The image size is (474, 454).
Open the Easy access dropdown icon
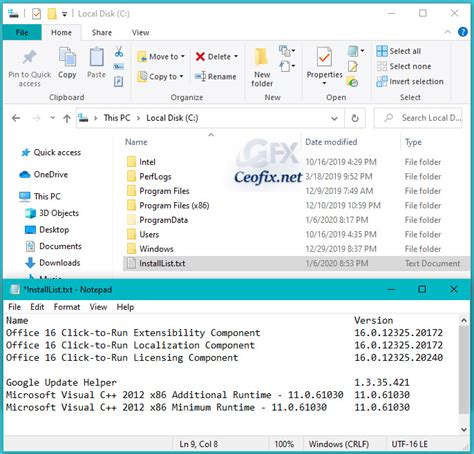pyautogui.click(x=287, y=66)
